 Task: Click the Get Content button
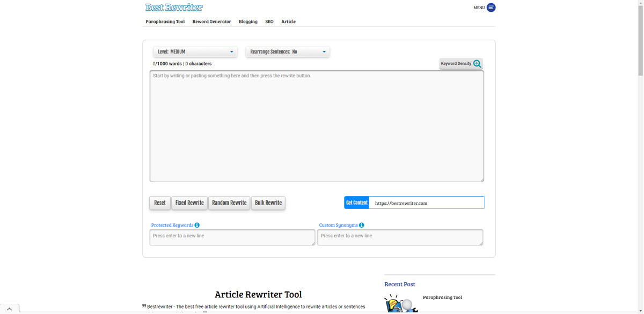356,203
